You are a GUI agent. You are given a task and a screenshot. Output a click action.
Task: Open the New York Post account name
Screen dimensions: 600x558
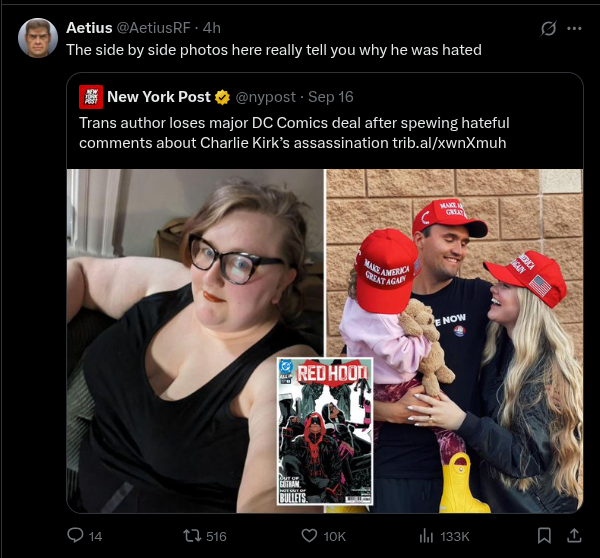coord(159,97)
